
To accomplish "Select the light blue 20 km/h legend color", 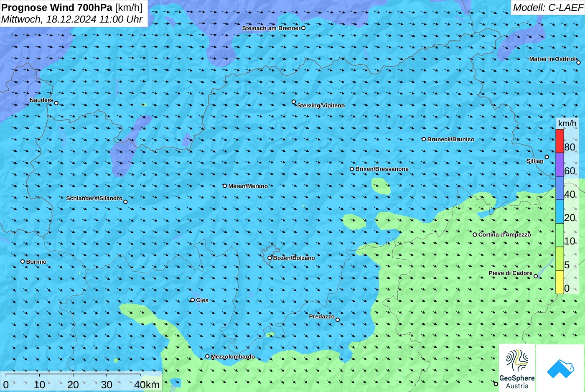I will (x=560, y=211).
